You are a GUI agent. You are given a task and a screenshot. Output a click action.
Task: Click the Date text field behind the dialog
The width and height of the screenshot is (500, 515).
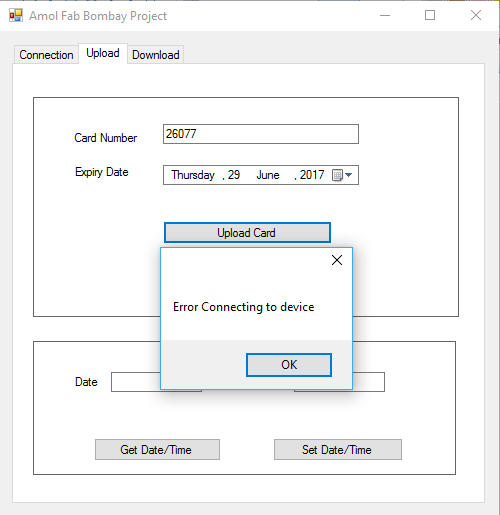[136, 382]
